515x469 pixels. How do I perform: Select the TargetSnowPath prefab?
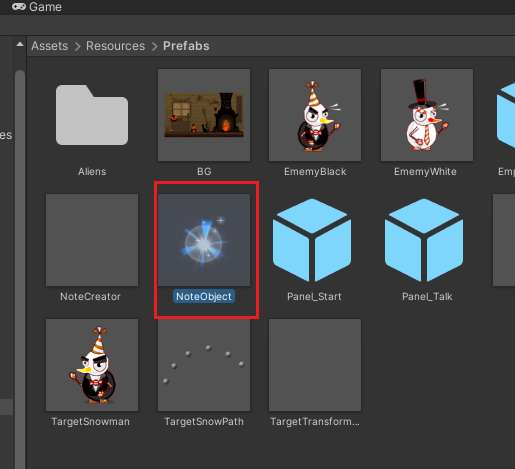click(204, 365)
